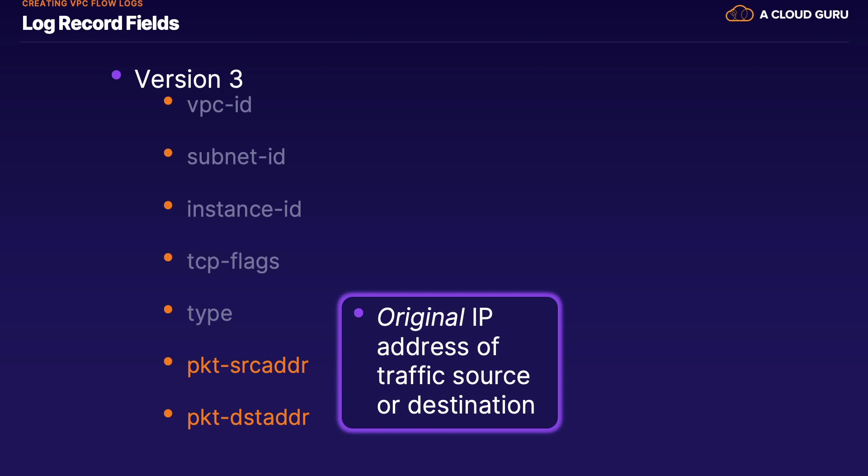This screenshot has width=868, height=476.
Task: Click the tcp-flags field name
Action: coord(233,262)
